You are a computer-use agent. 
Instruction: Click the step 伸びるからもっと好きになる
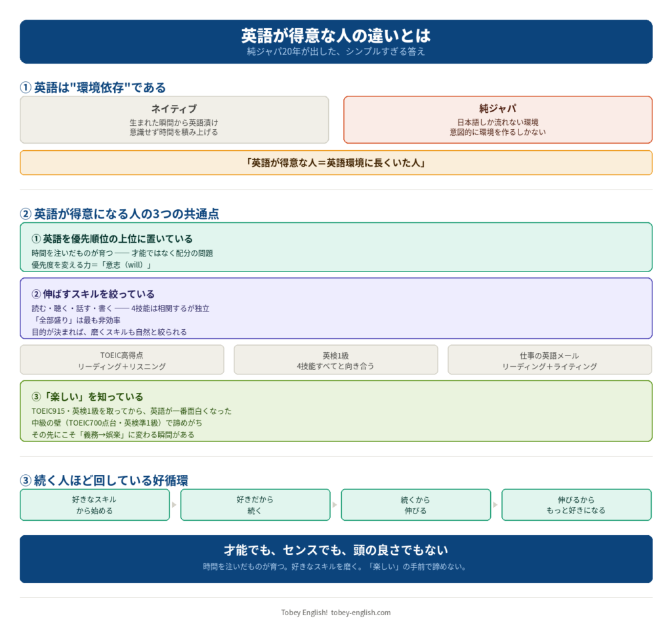coord(576,505)
